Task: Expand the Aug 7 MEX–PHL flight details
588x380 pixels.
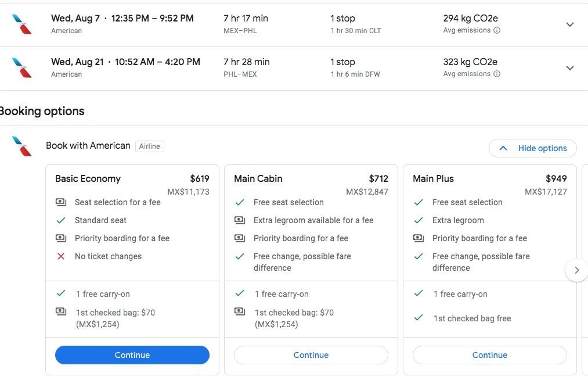Action: point(569,24)
